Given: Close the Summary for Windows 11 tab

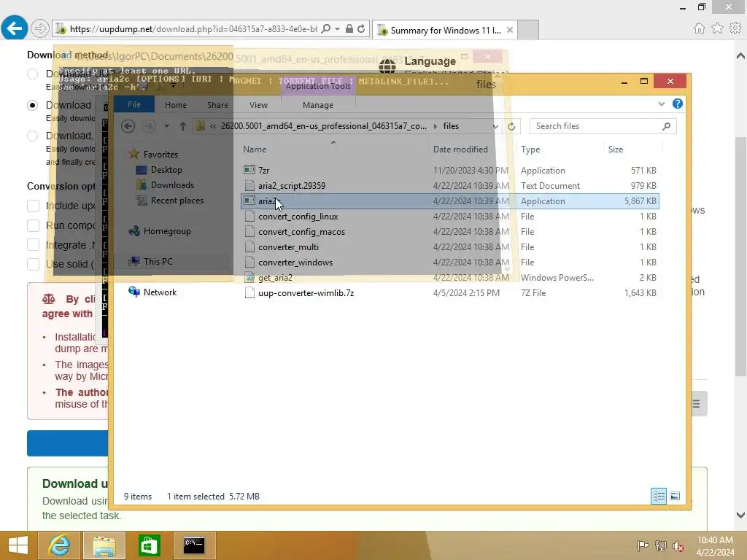Looking at the screenshot, I should [x=510, y=30].
